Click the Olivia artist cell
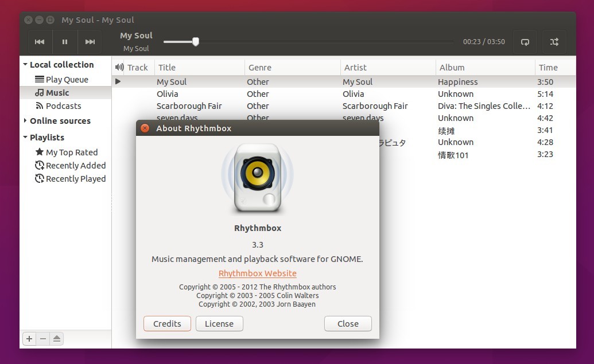The width and height of the screenshot is (594, 364). tap(354, 94)
